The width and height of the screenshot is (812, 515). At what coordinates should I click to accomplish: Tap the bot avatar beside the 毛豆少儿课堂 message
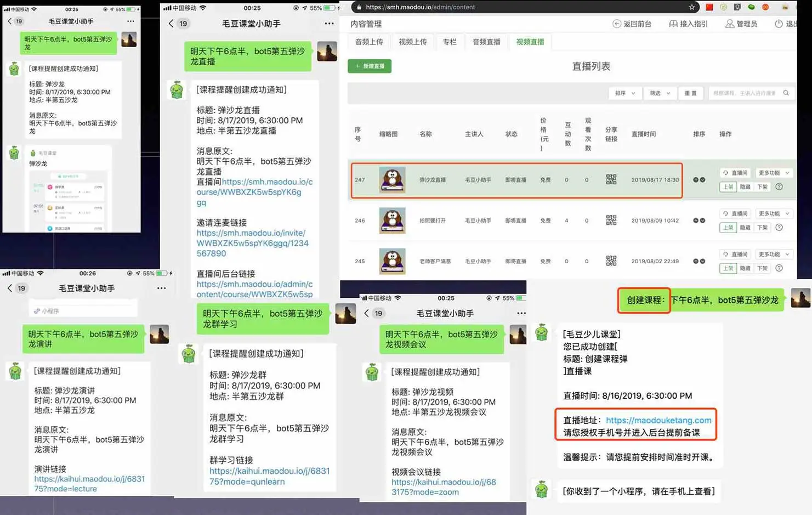542,332
